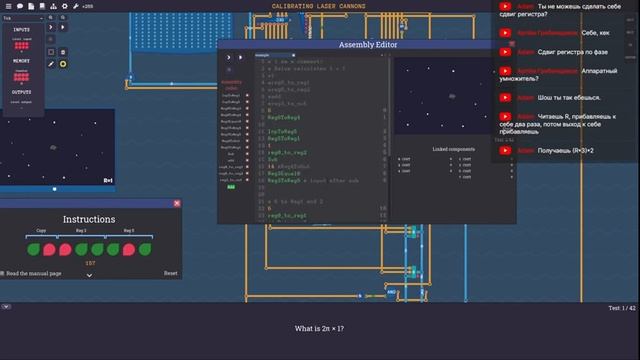The image size is (640, 360).
Task: Toggle the sixth instruction bit, green
Action: tap(113, 249)
